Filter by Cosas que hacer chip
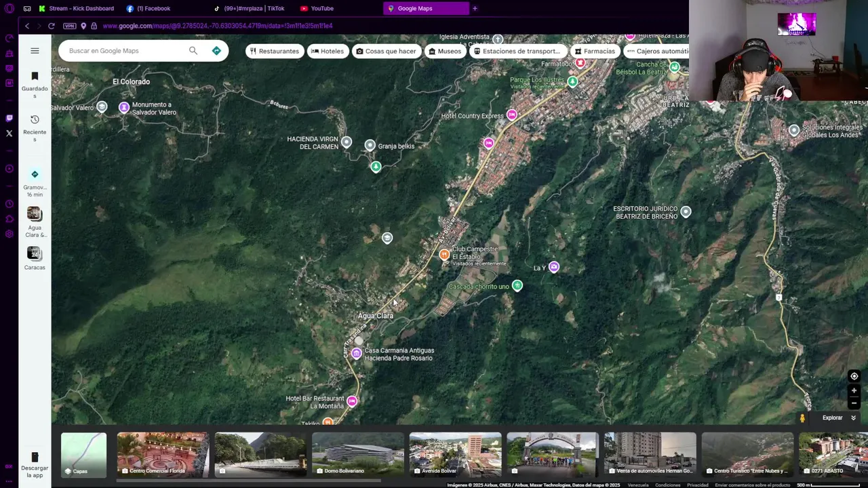Viewport: 868px width, 488px height. [386, 51]
